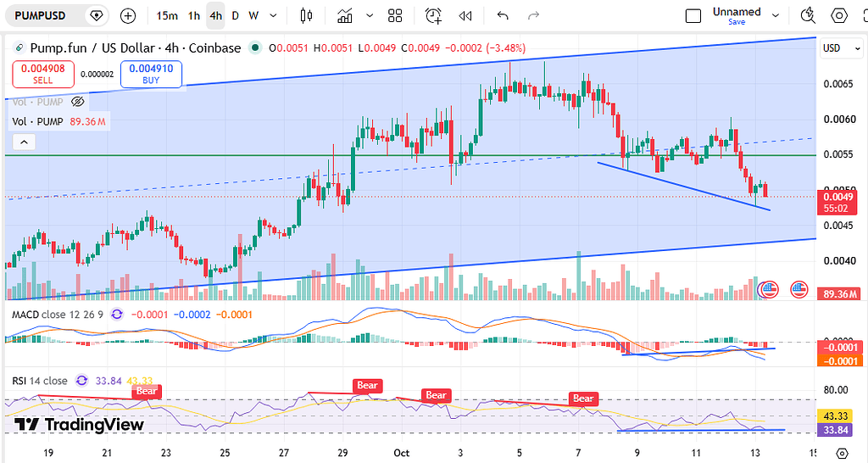The width and height of the screenshot is (868, 463).
Task: Click the US flag economic event marker on the right
Action: coord(798,289)
